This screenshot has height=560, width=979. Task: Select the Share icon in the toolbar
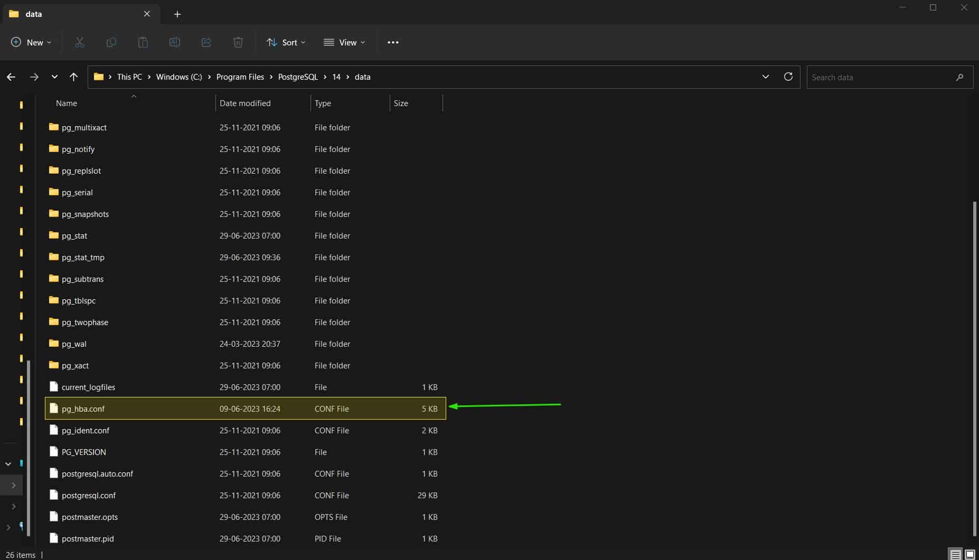click(x=206, y=42)
